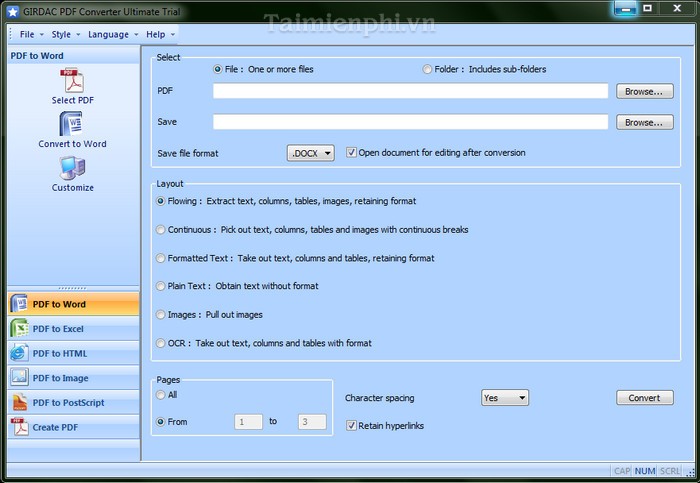Click the PDF to PostScript icon
Screen dimensions: 700x483
coord(19,402)
